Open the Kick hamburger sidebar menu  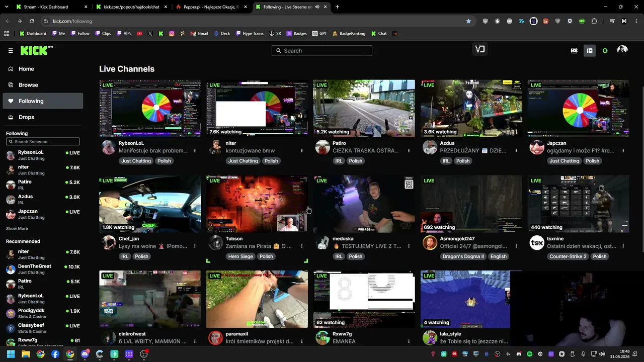(x=11, y=50)
